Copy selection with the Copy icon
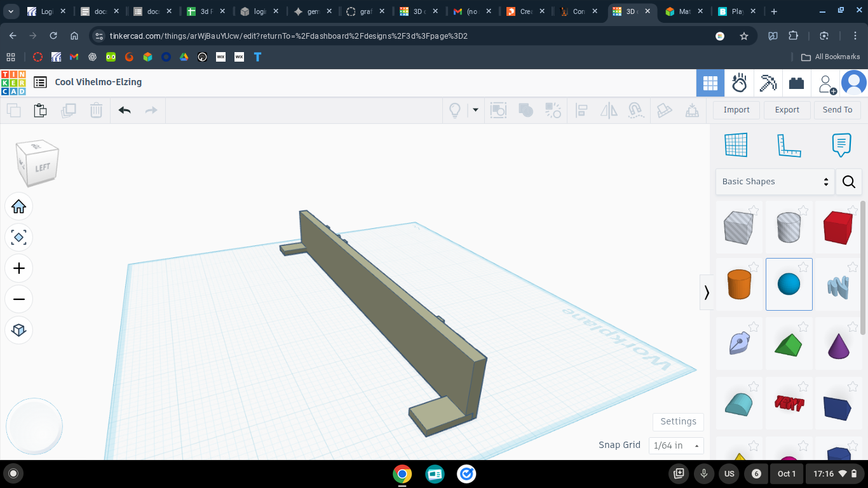868x488 pixels. click(x=13, y=110)
